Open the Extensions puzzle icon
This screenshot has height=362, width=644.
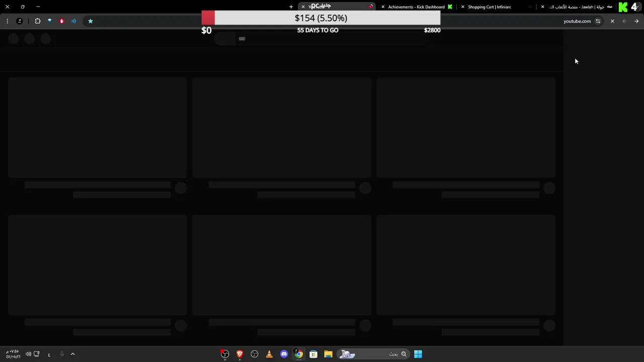38,21
